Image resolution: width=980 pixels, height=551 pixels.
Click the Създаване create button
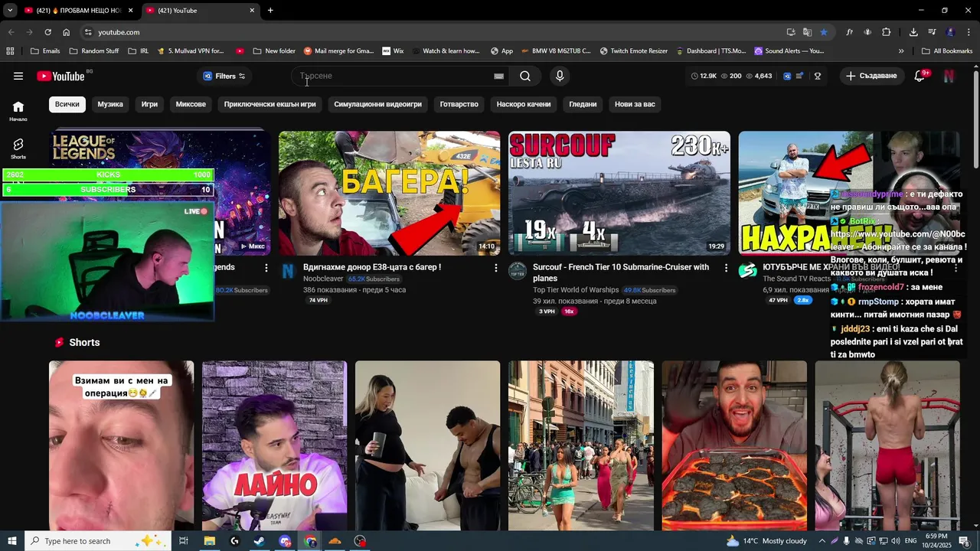[871, 76]
